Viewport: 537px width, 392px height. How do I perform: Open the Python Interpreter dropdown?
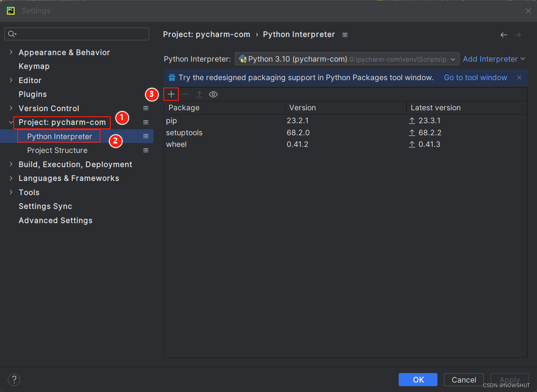tap(347, 59)
